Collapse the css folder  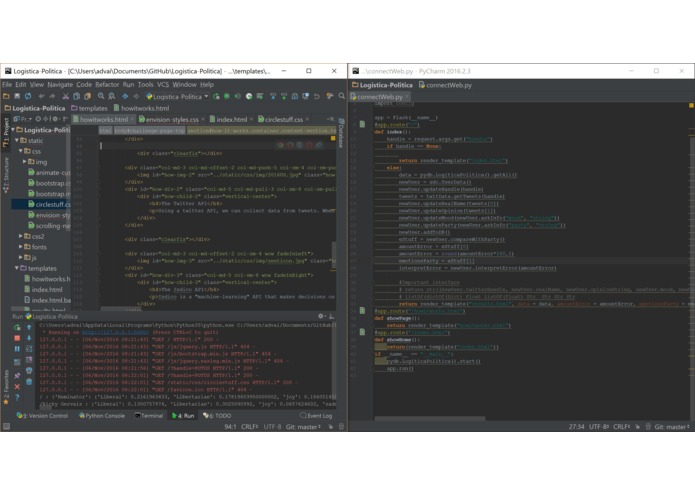tap(21, 151)
